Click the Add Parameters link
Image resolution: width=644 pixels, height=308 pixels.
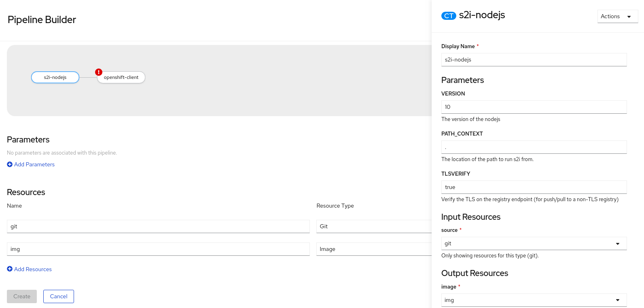pyautogui.click(x=34, y=164)
